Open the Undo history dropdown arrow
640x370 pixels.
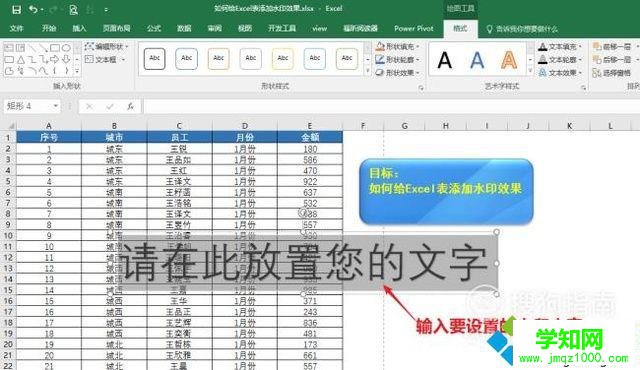42,9
